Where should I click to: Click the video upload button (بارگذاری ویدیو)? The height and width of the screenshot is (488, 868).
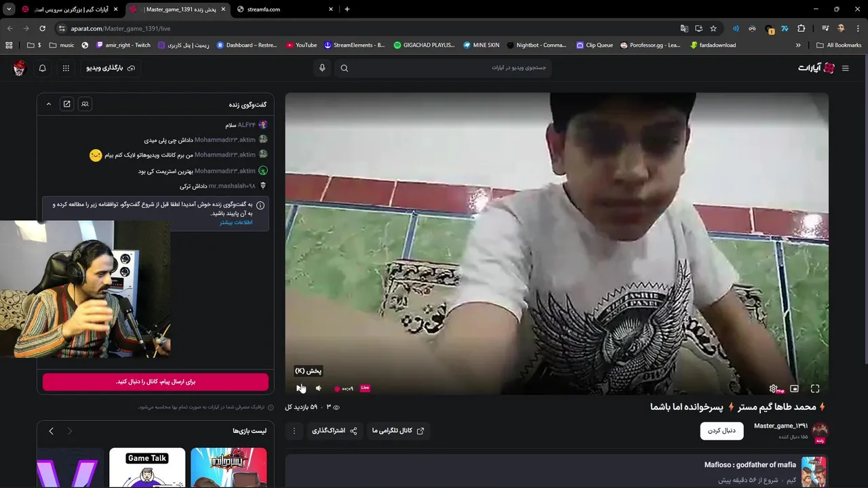pyautogui.click(x=110, y=68)
